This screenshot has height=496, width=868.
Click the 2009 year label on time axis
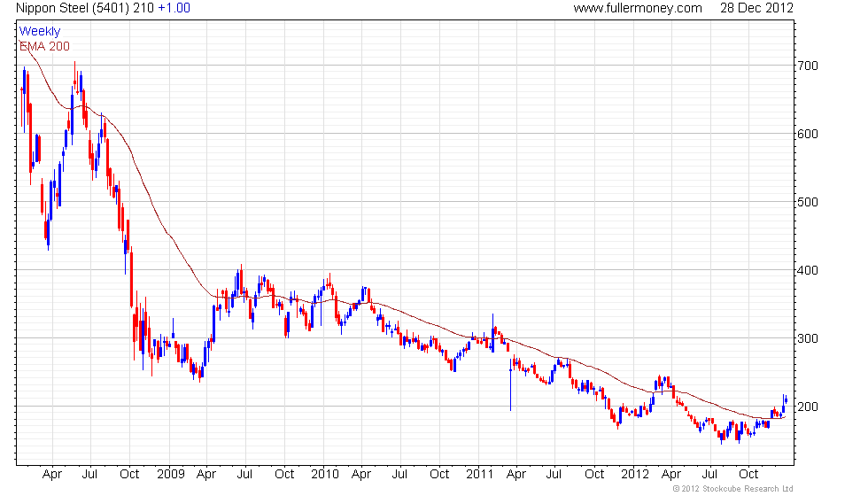click(x=170, y=475)
